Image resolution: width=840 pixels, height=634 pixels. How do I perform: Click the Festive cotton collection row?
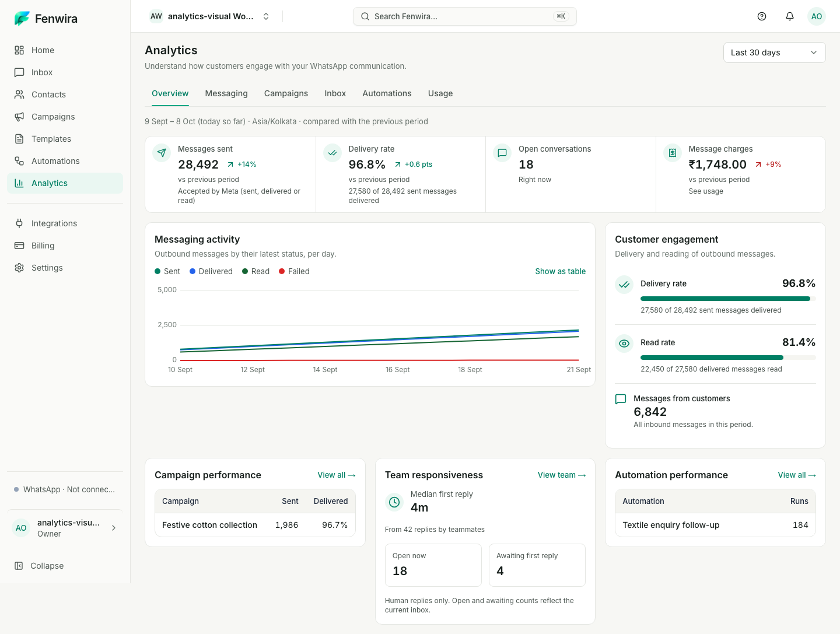point(255,525)
